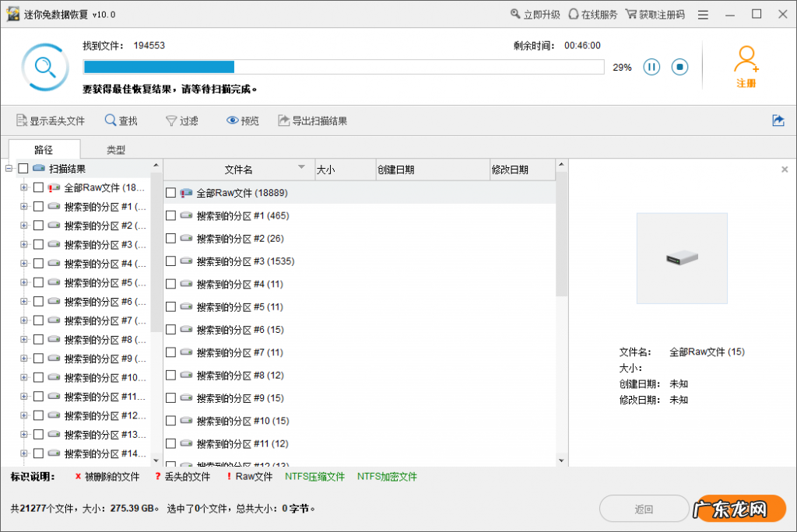
Task: Open the 预览 preview tool
Action: (241, 121)
